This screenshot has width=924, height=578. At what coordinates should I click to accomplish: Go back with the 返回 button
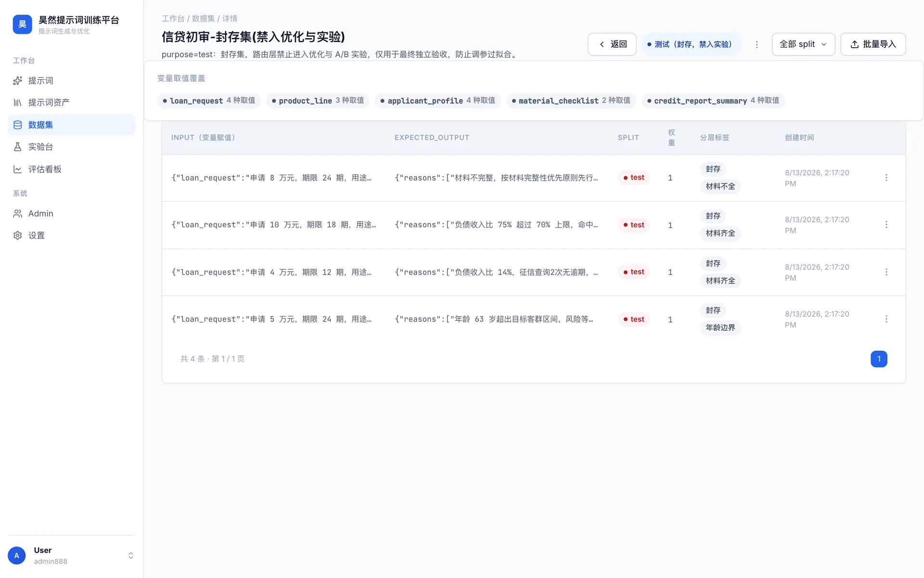612,44
